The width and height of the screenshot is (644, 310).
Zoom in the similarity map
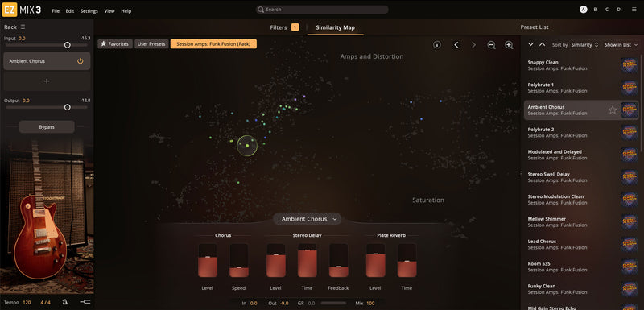509,45
